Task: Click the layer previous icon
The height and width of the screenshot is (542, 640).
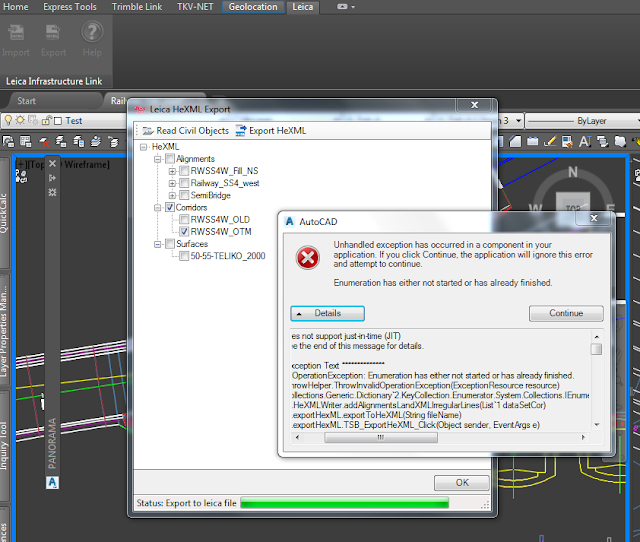Action: point(113,142)
